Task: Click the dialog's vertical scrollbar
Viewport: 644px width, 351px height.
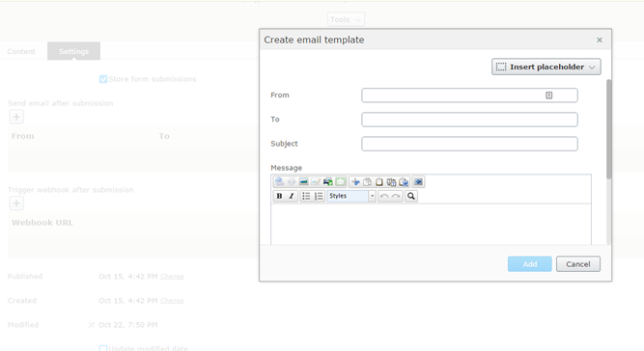Action: 608,129
